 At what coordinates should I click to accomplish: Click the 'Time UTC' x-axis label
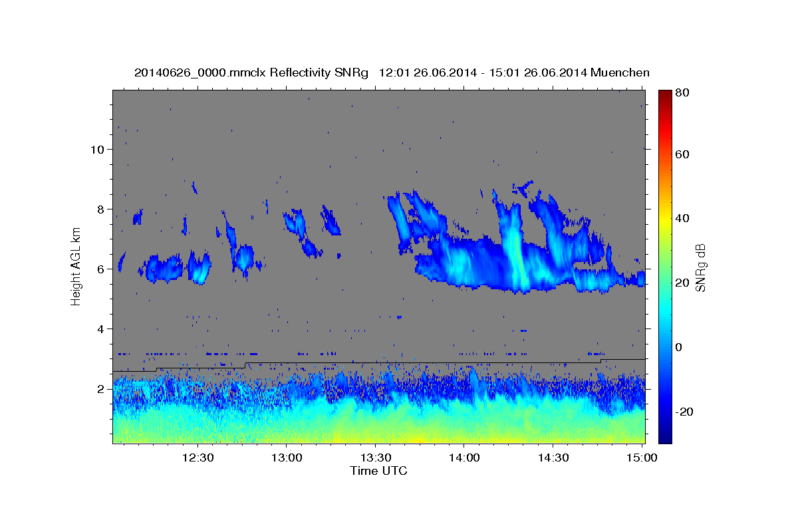(x=378, y=471)
